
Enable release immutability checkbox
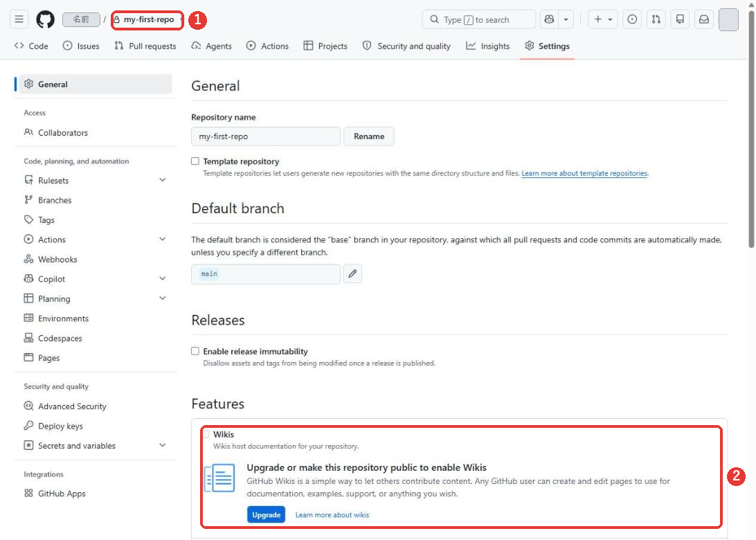195,351
